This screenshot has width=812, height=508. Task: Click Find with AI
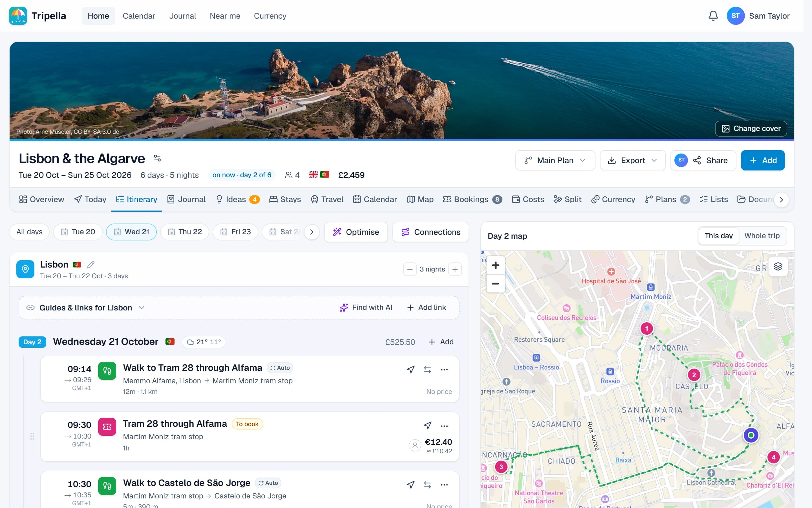pos(366,307)
